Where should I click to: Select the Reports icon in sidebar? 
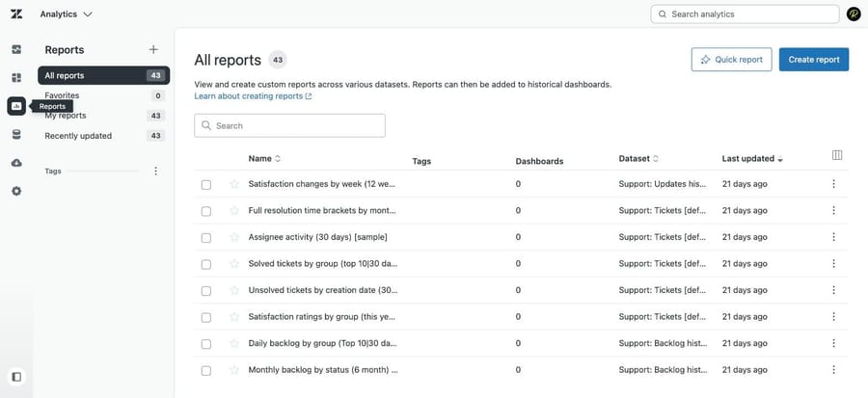[16, 106]
